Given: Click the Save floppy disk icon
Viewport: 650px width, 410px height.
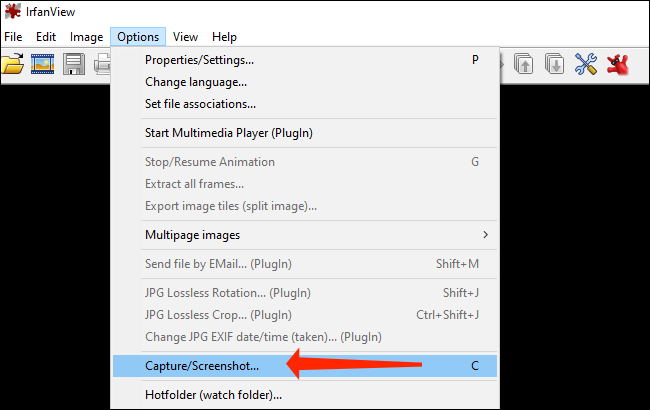Looking at the screenshot, I should pyautogui.click(x=73, y=65).
